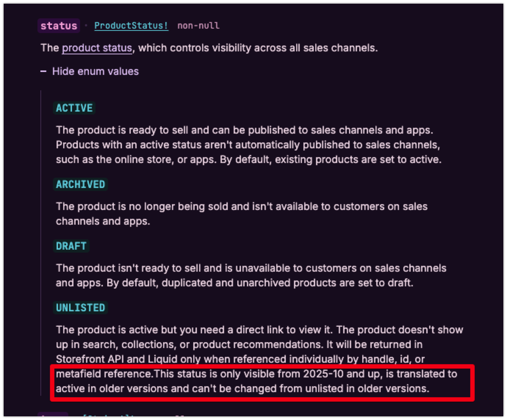
Task: Click the non-null label
Action: point(198,26)
